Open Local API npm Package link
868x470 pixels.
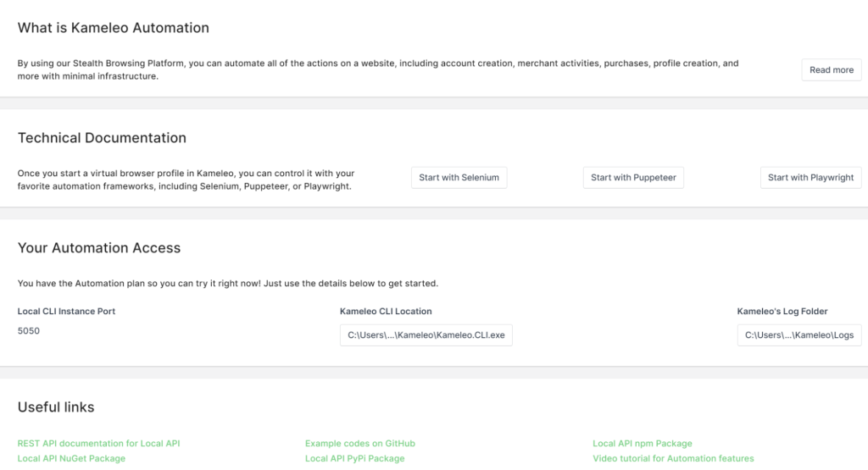[x=643, y=444]
